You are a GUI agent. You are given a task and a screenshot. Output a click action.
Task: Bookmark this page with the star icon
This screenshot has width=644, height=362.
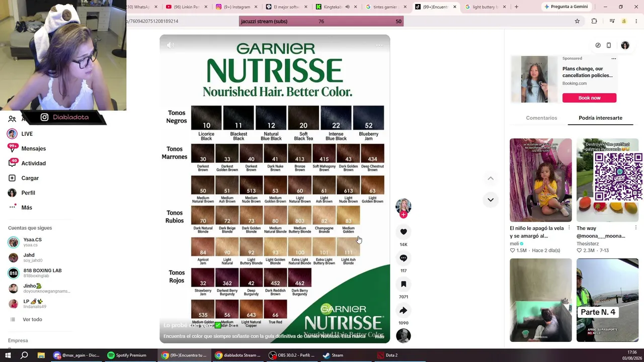point(577,21)
